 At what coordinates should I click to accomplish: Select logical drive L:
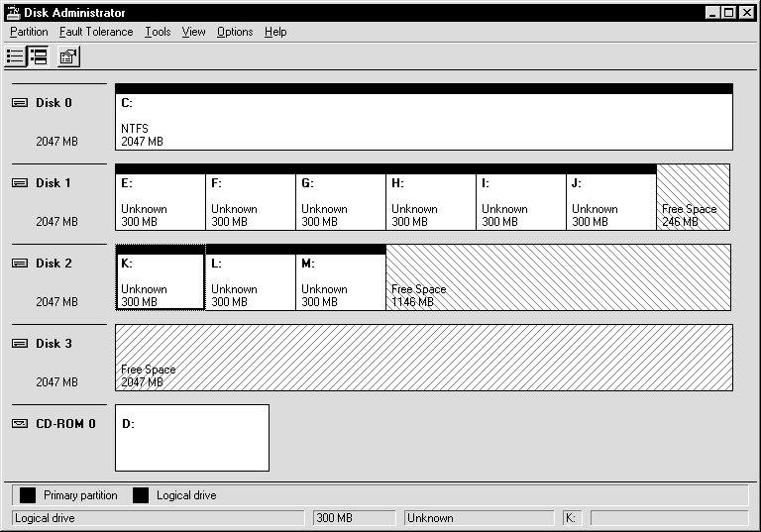(x=251, y=277)
